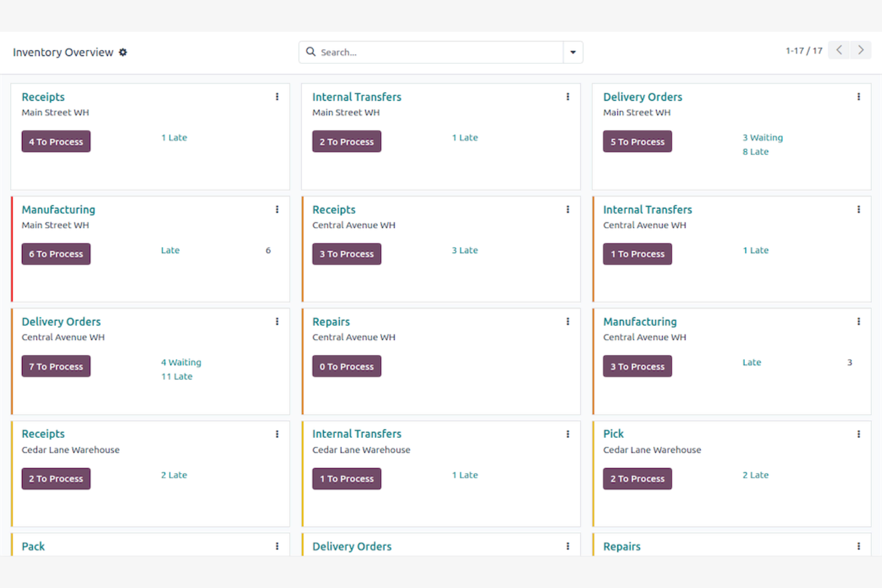
Task: Click 1 Late on Receipts Main Street
Action: tap(174, 138)
